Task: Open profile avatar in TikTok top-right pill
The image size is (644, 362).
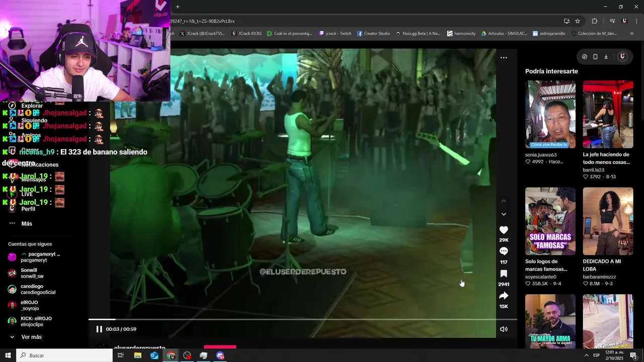Action: click(622, 56)
